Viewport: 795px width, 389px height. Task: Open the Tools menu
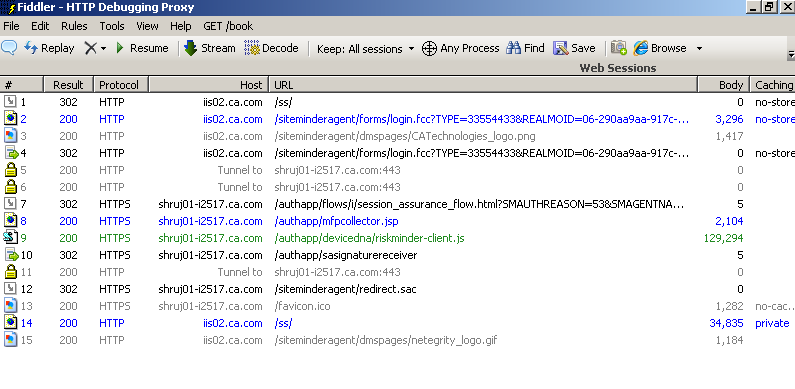(112, 26)
